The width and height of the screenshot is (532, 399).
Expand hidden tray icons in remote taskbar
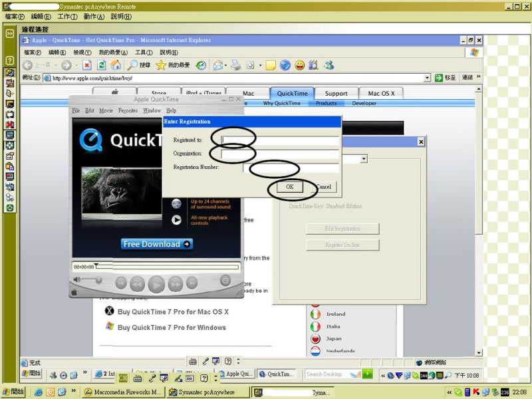tap(383, 375)
